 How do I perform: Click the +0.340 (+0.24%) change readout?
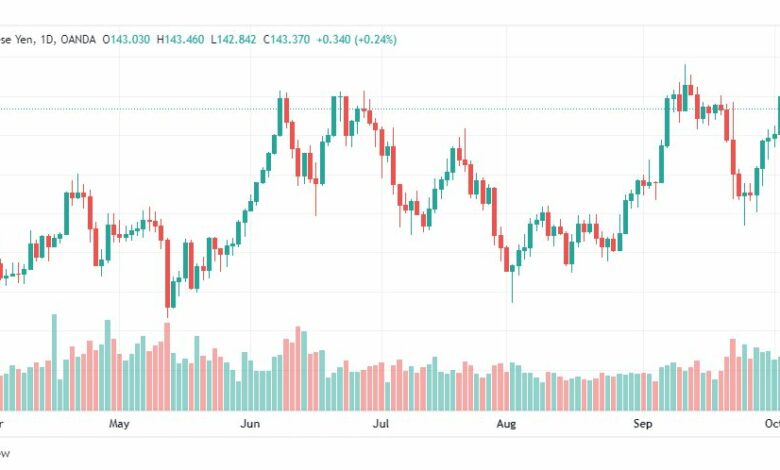357,39
